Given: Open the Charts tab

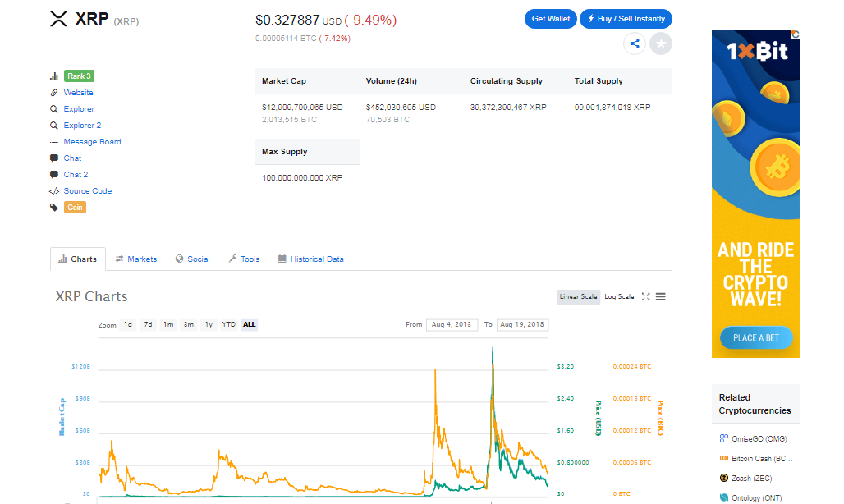Looking at the screenshot, I should [x=77, y=259].
